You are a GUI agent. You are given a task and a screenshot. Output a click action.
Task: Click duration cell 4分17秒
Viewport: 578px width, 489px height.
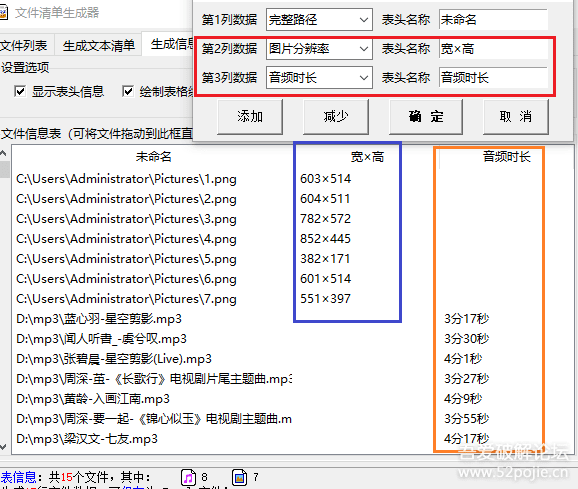[x=467, y=438]
